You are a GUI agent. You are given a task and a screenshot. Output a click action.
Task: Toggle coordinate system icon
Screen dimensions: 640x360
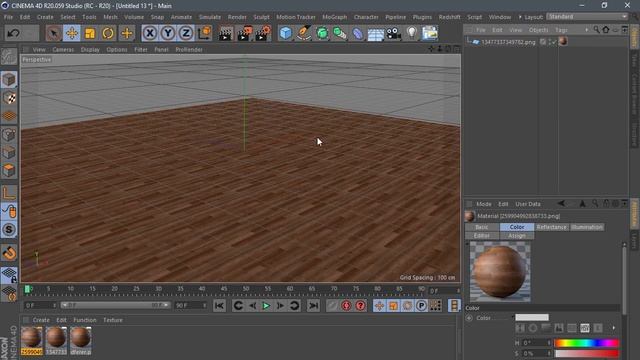(x=204, y=33)
